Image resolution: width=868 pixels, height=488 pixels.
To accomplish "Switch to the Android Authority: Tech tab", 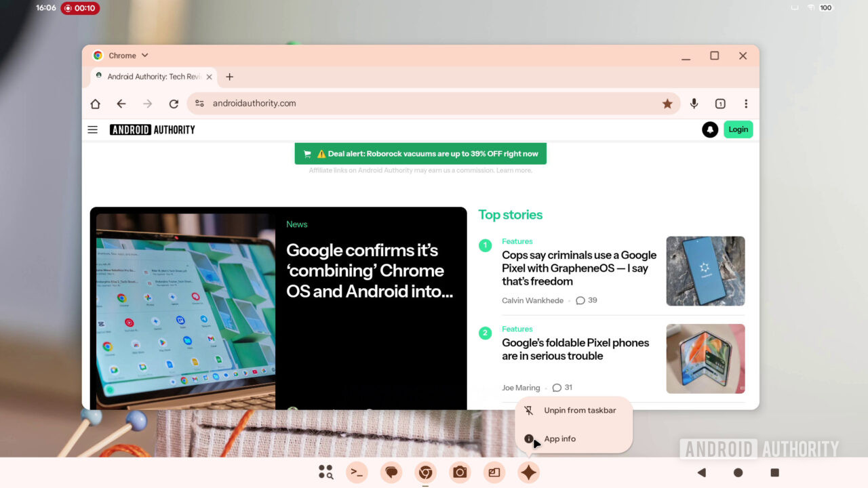I will pos(151,77).
